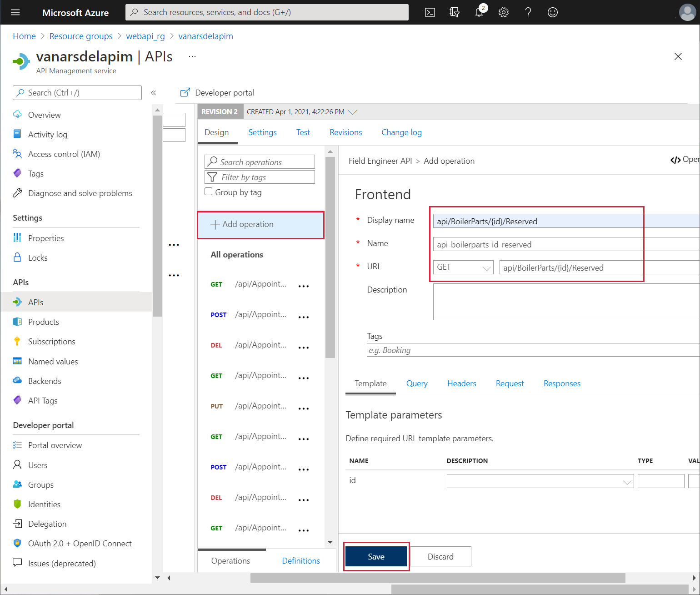Go to the Resource groups breadcrumb
The image size is (700, 595).
tap(81, 36)
